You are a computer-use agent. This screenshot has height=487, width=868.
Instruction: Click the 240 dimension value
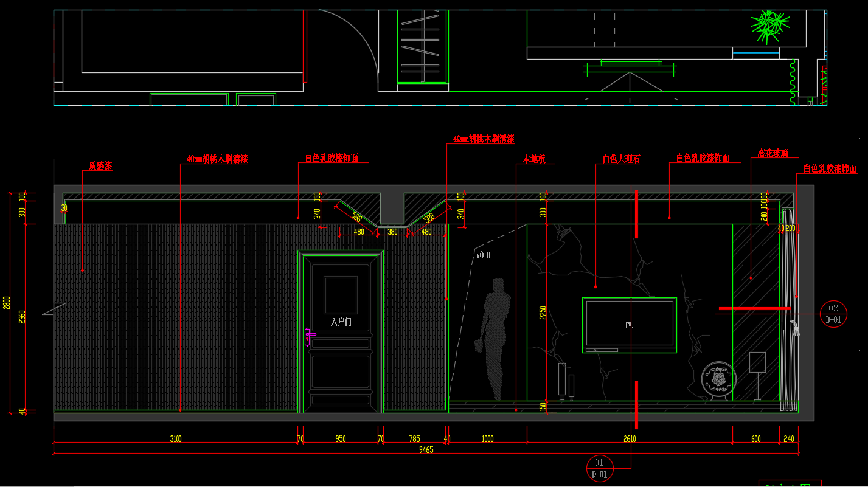click(x=789, y=439)
